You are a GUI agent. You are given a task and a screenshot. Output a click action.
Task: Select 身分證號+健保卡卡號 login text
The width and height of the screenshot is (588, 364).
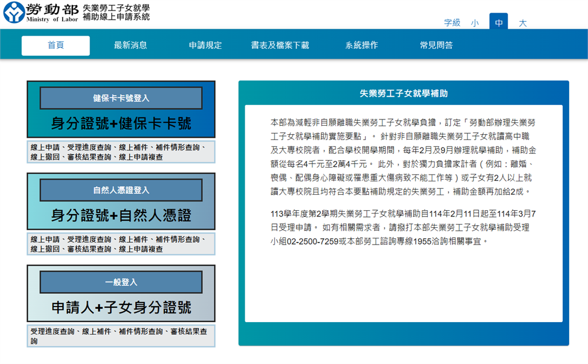(121, 123)
